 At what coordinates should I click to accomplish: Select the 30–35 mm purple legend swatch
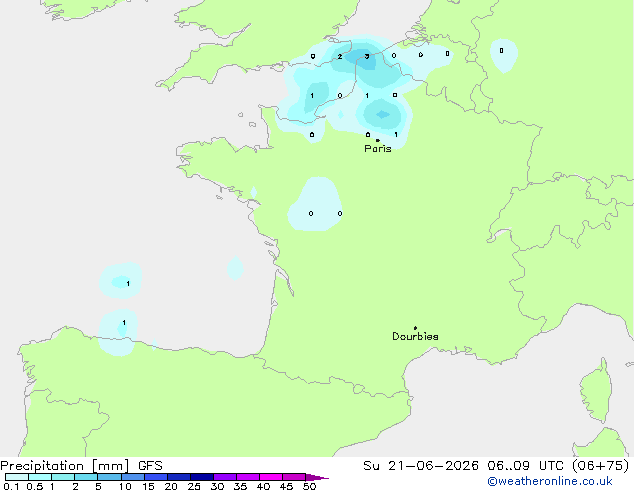(224, 477)
